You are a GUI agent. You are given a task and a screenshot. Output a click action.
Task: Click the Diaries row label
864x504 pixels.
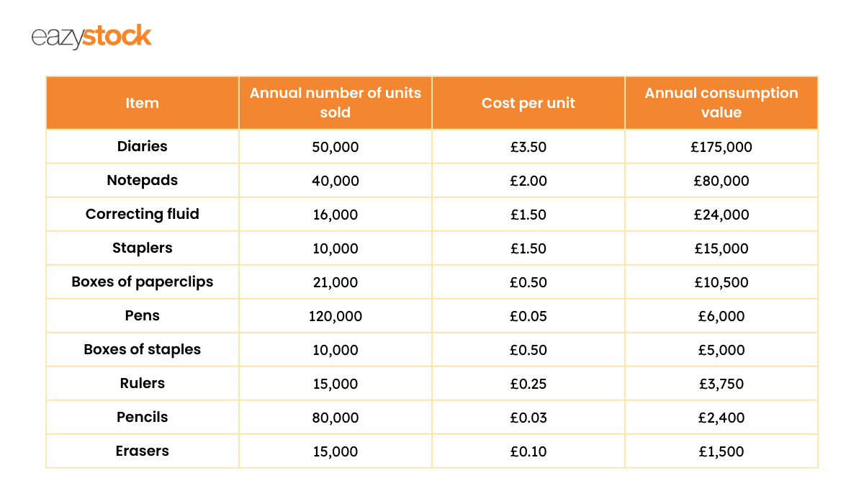coord(142,146)
